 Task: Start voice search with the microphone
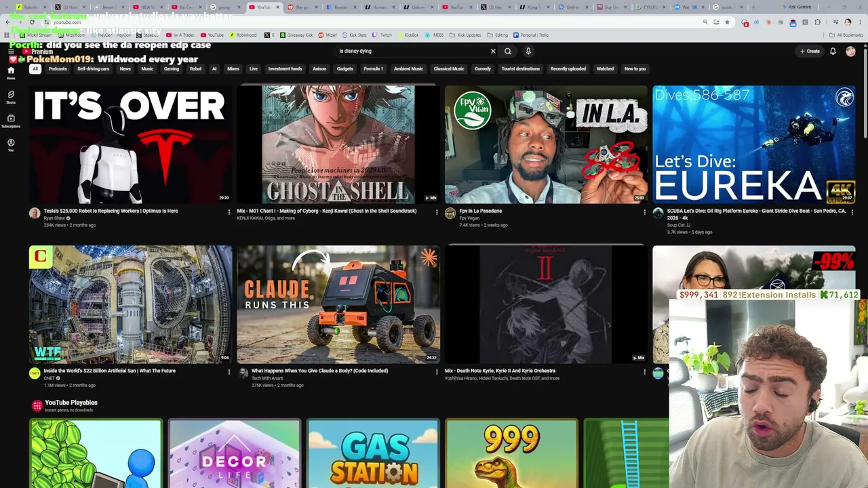pyautogui.click(x=528, y=51)
